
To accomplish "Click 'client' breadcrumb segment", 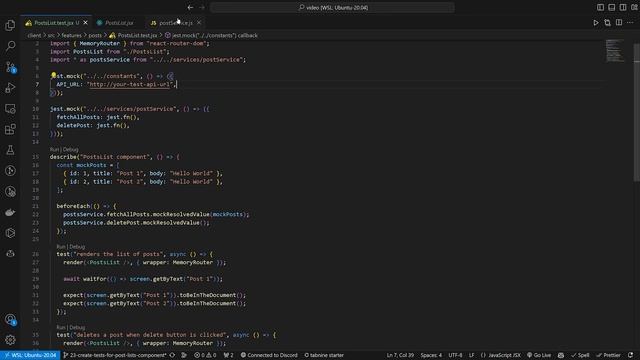I will tap(34, 36).
